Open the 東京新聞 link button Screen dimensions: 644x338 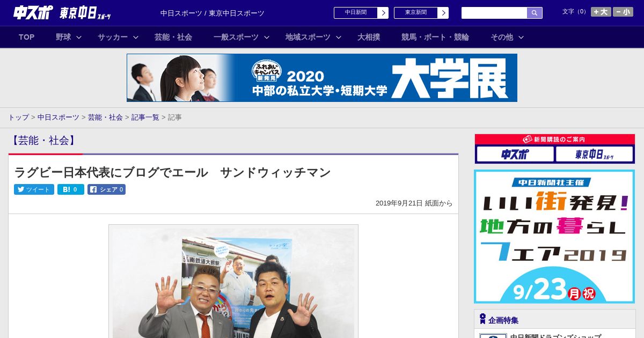click(421, 13)
